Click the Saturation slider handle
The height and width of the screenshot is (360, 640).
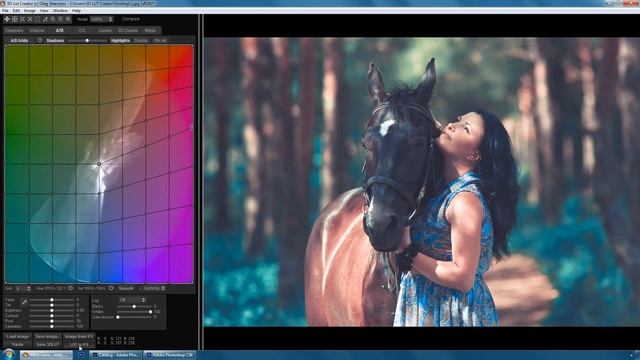(x=52, y=327)
